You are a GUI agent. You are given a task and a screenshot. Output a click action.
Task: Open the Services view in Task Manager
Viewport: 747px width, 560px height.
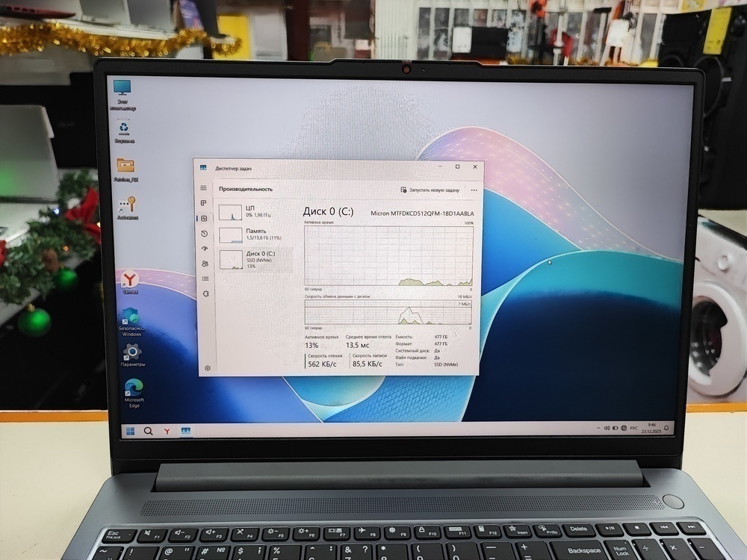(x=204, y=293)
